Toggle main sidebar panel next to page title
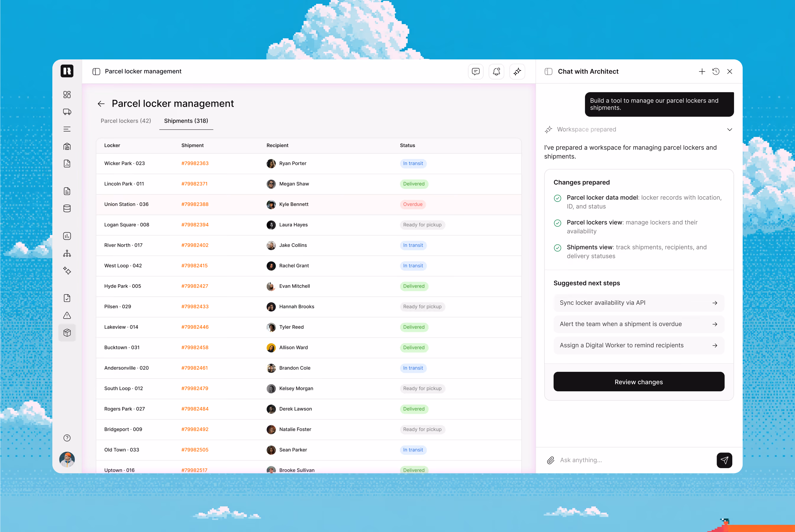The height and width of the screenshot is (532, 795). [x=96, y=72]
